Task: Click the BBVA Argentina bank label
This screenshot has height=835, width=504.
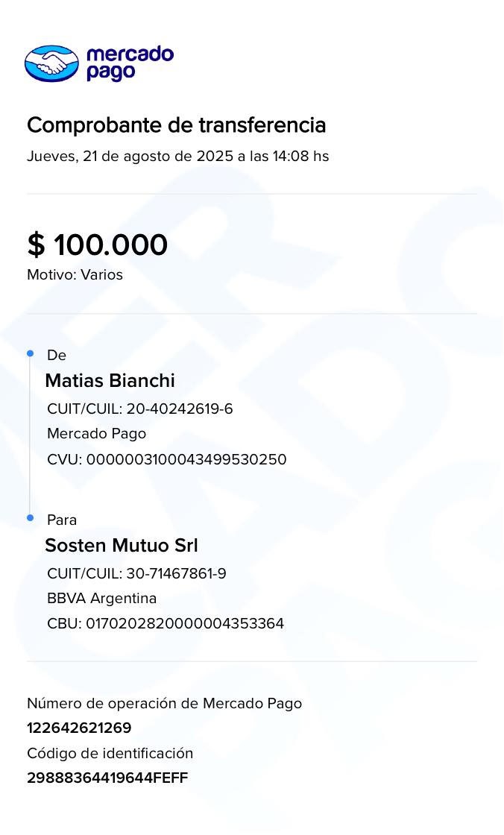Action: click(102, 599)
